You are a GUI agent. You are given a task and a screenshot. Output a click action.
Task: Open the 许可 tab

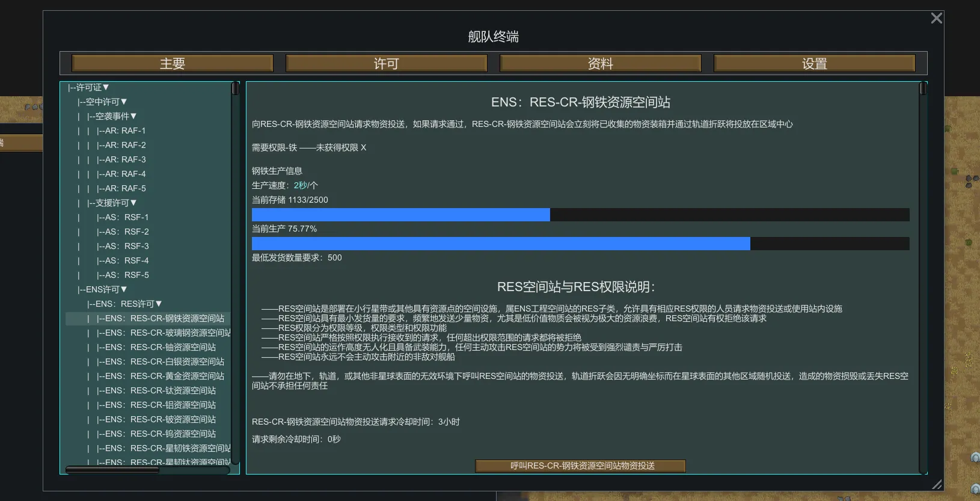(386, 63)
